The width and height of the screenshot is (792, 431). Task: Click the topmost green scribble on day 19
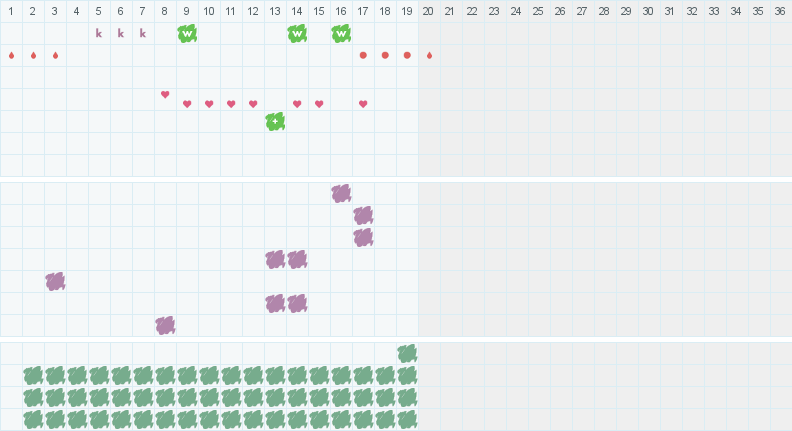pos(407,354)
